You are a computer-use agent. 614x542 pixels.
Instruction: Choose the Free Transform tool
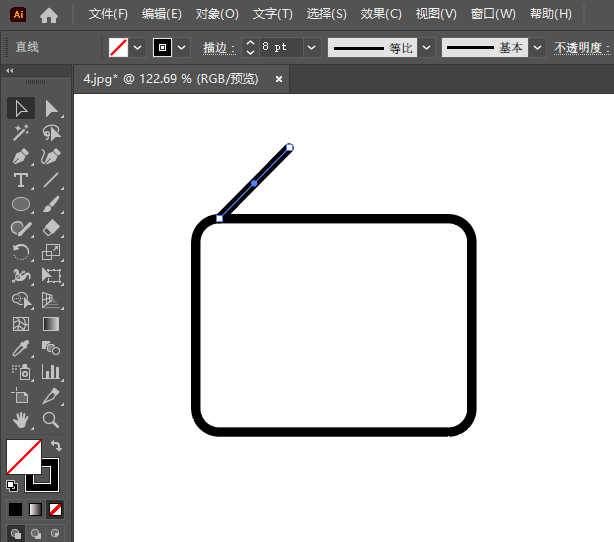[x=51, y=276]
